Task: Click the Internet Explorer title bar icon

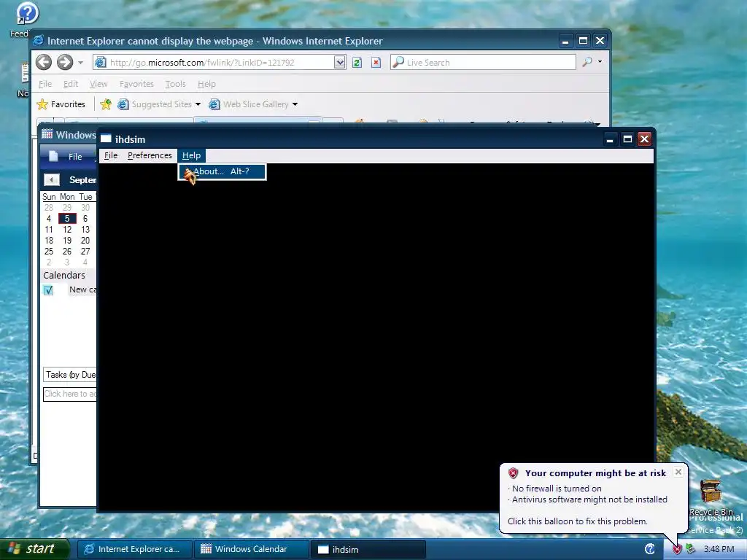Action: pos(39,41)
